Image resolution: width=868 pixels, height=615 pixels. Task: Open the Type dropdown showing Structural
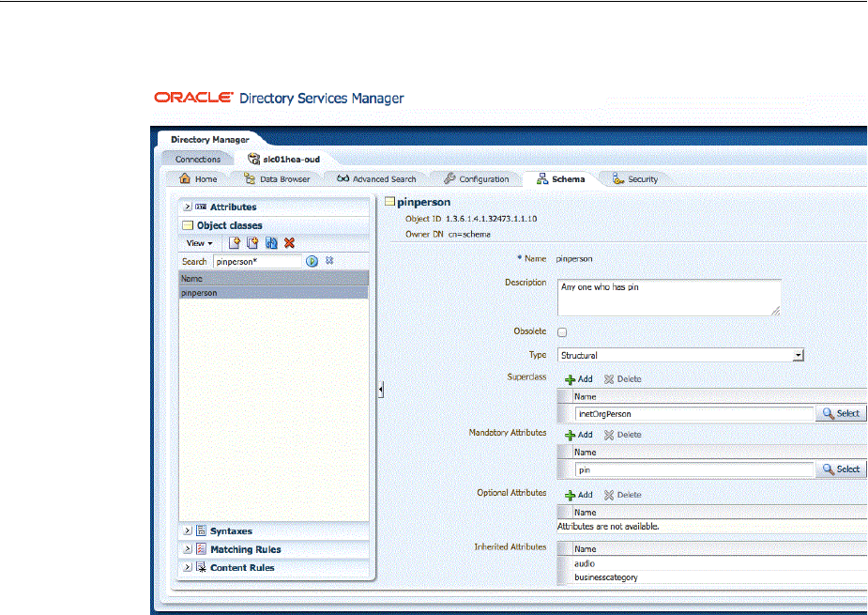[680, 355]
